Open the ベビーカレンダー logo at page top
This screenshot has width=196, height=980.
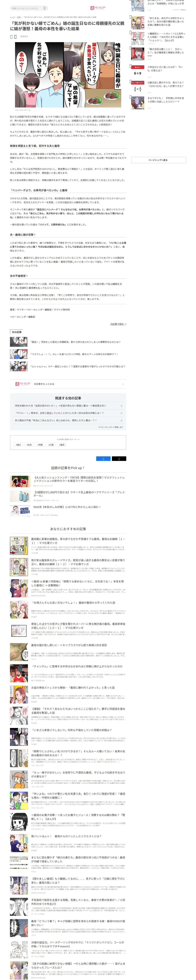[x=98, y=8]
